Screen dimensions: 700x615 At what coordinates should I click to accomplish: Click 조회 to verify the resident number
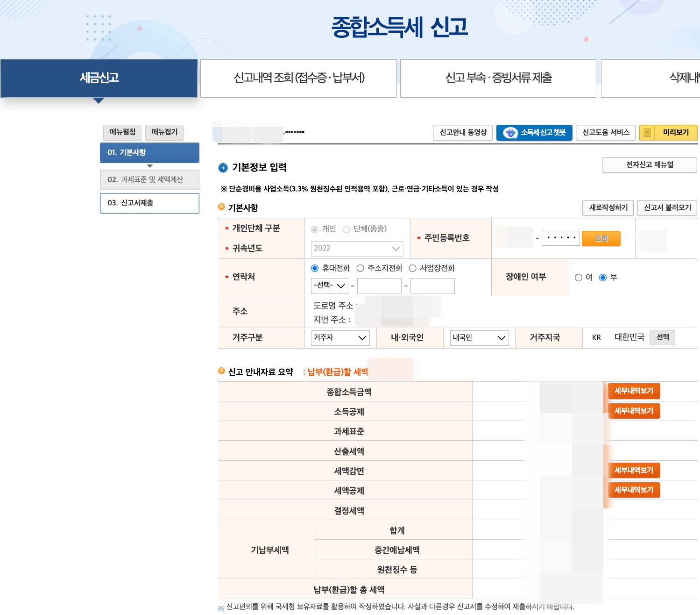tap(601, 238)
